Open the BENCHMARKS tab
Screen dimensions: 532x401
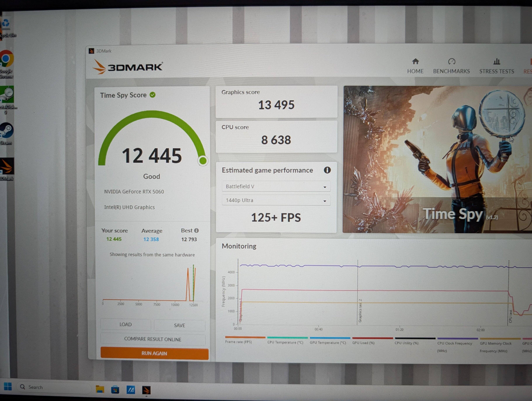tap(451, 71)
